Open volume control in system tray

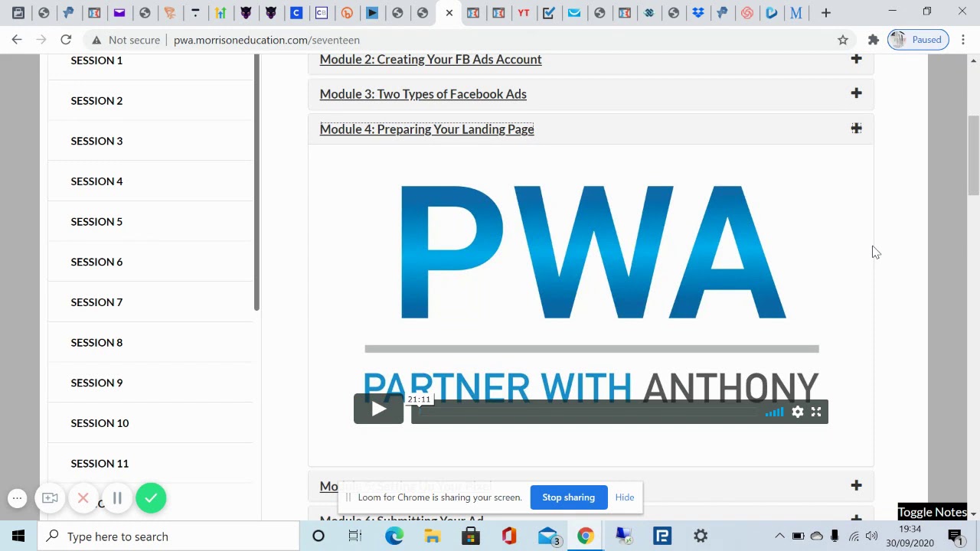click(x=872, y=536)
